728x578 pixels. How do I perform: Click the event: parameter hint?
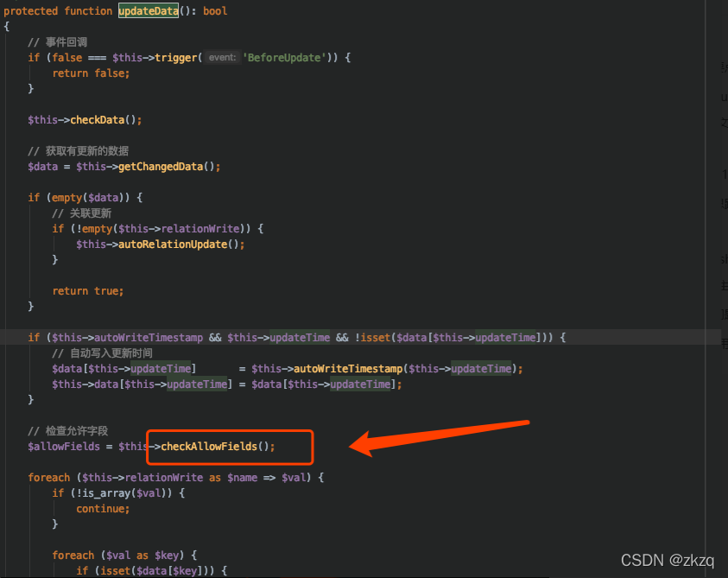(223, 58)
